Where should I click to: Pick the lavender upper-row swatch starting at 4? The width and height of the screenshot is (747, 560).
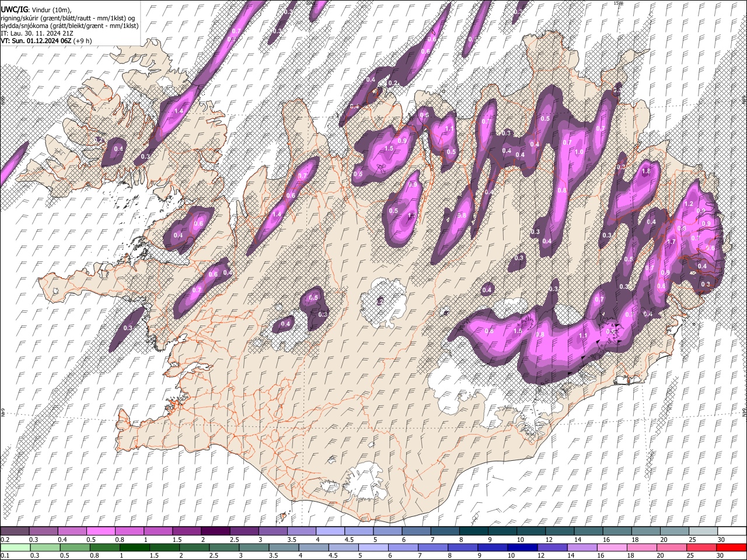330,531
